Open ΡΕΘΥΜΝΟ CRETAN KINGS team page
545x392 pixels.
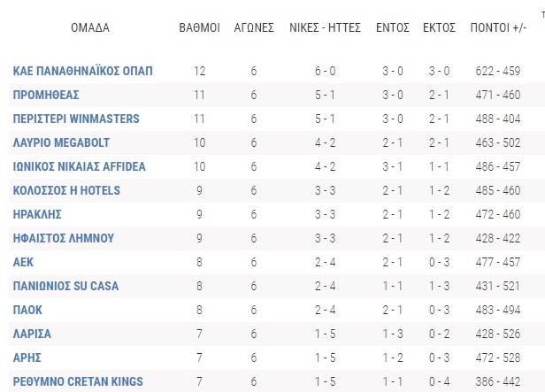(78, 381)
